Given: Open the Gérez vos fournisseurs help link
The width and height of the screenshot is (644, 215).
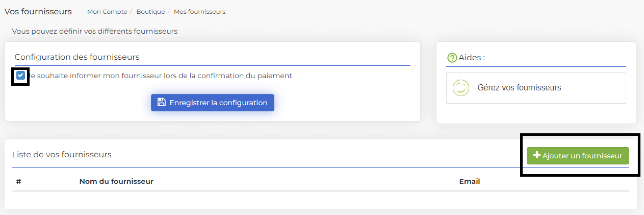Looking at the screenshot, I should 519,88.
